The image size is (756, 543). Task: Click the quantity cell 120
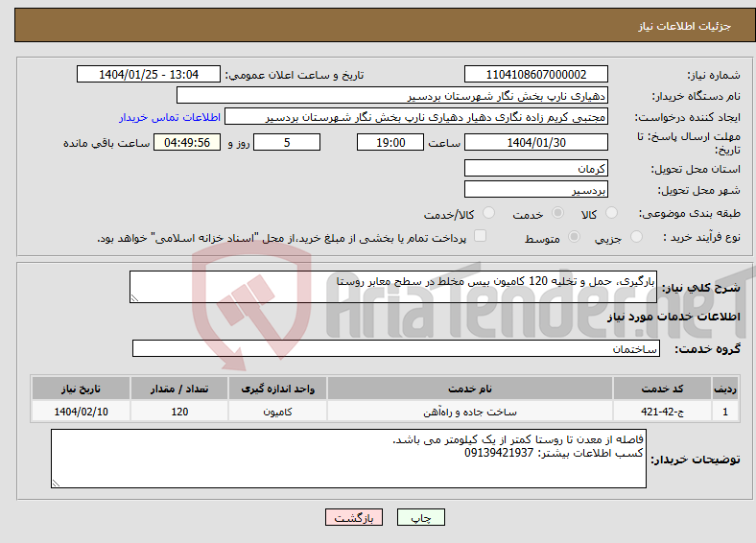(179, 412)
